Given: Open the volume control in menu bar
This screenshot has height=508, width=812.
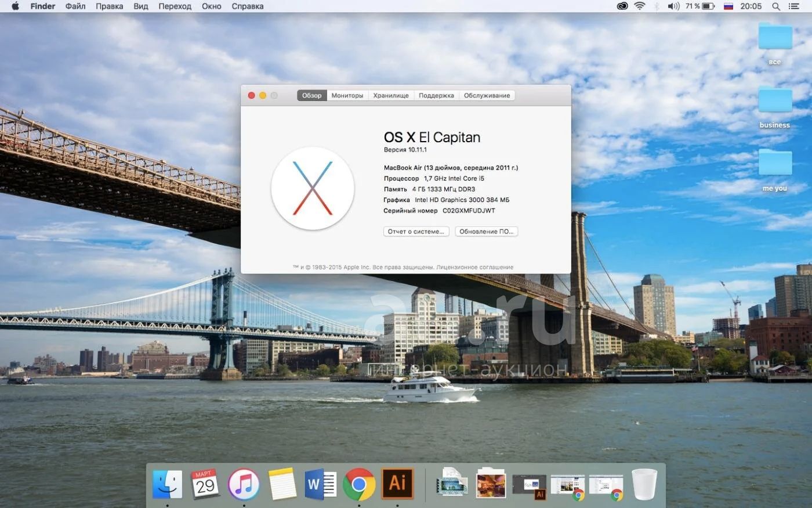Looking at the screenshot, I should (673, 6).
